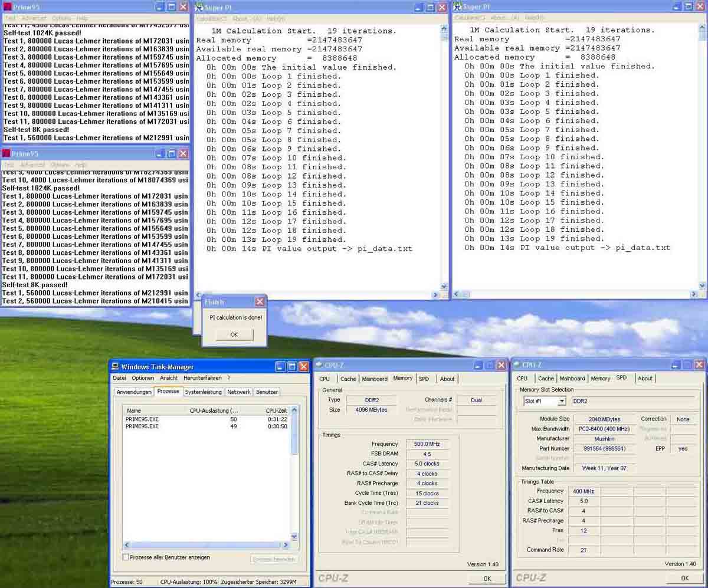
Task: Click the Part Number field '991564 (996564)'
Action: click(x=604, y=449)
